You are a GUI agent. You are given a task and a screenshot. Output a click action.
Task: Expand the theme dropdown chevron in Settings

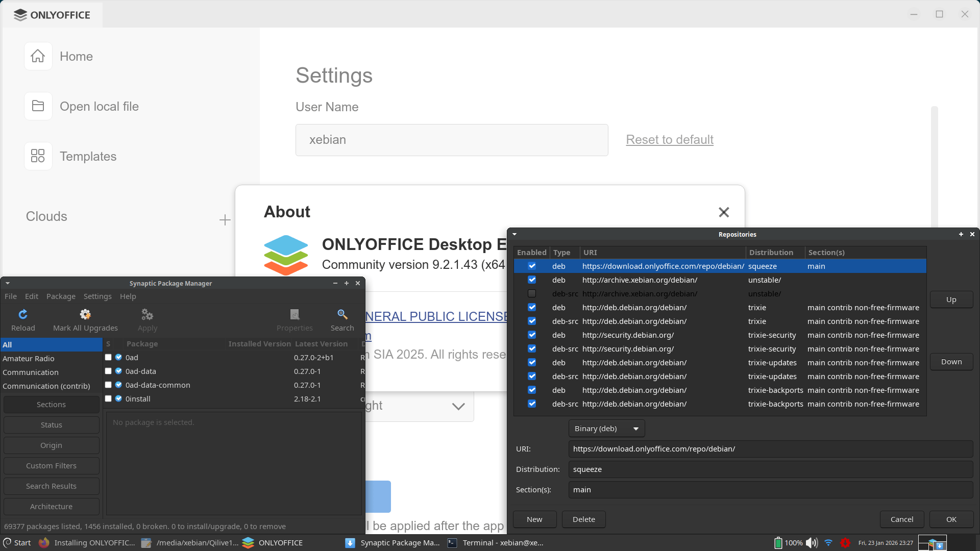(458, 406)
